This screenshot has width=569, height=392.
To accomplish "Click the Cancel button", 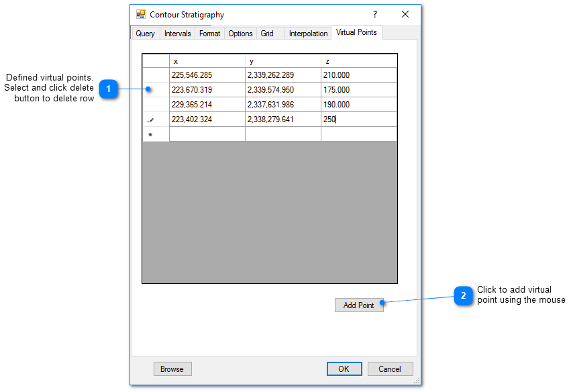I will [390, 369].
